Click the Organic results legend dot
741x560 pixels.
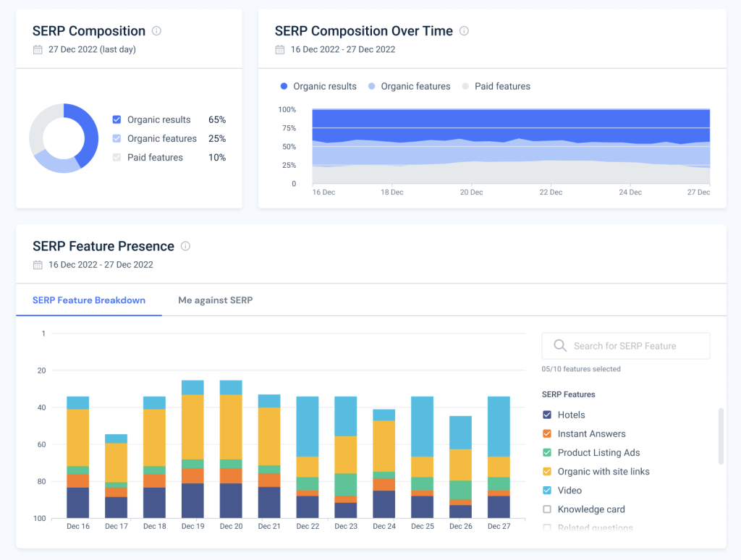284,86
